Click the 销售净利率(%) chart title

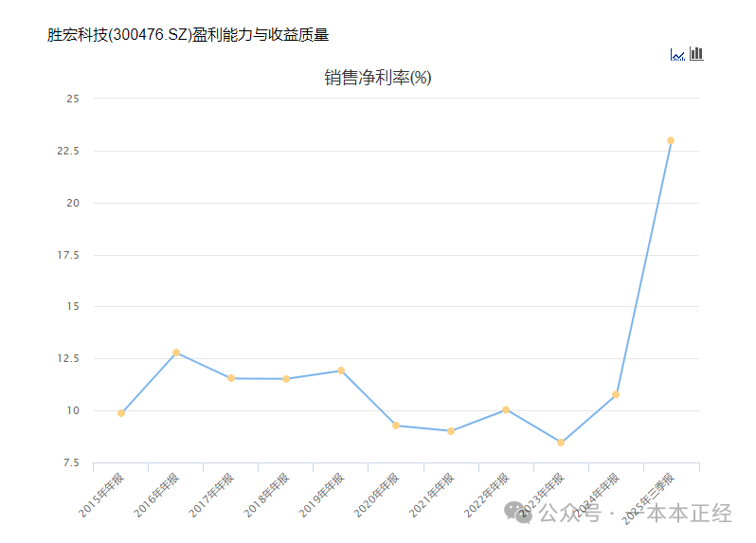pos(377,78)
